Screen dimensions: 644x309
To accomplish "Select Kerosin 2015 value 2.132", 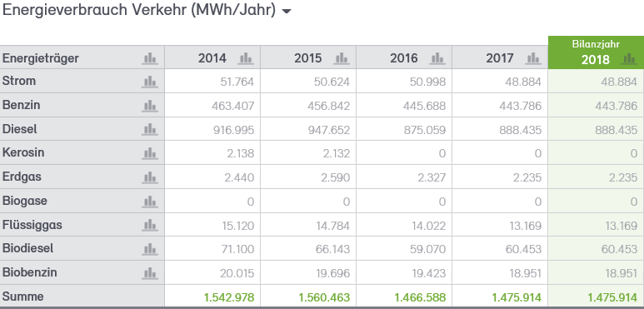I will pos(337,153).
